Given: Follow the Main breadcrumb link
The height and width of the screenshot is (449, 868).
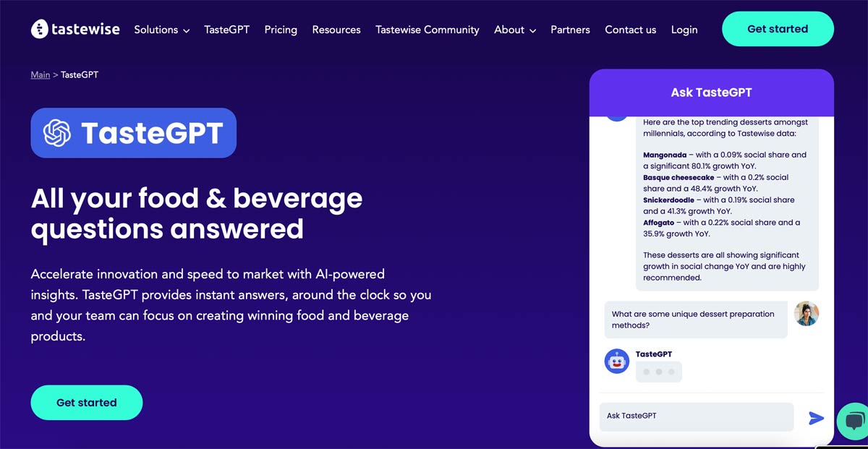Looking at the screenshot, I should tap(41, 74).
